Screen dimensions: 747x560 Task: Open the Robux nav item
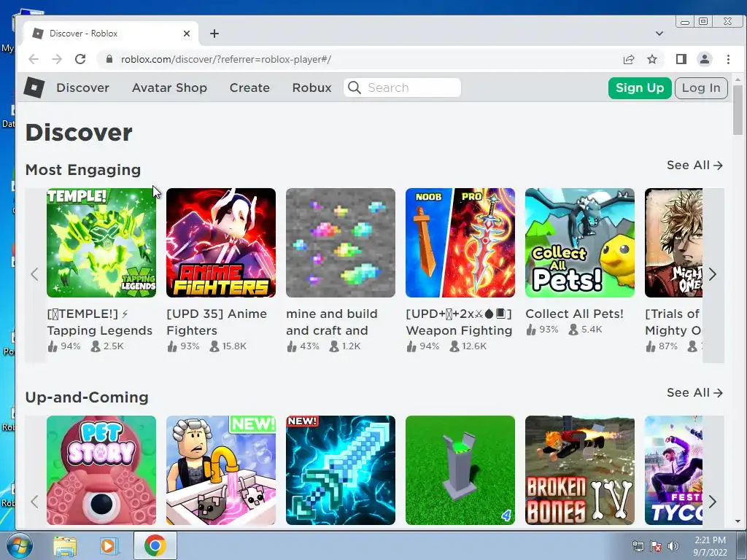311,87
